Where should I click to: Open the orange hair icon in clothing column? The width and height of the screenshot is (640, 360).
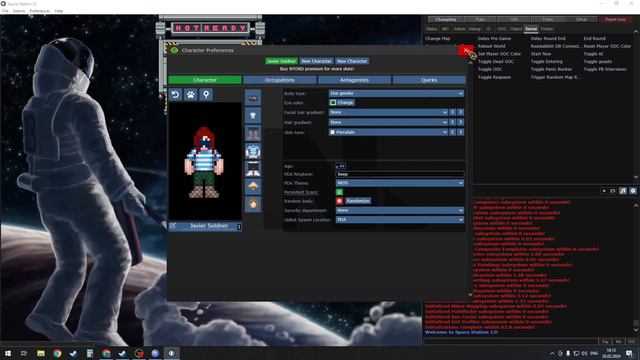pyautogui.click(x=253, y=187)
